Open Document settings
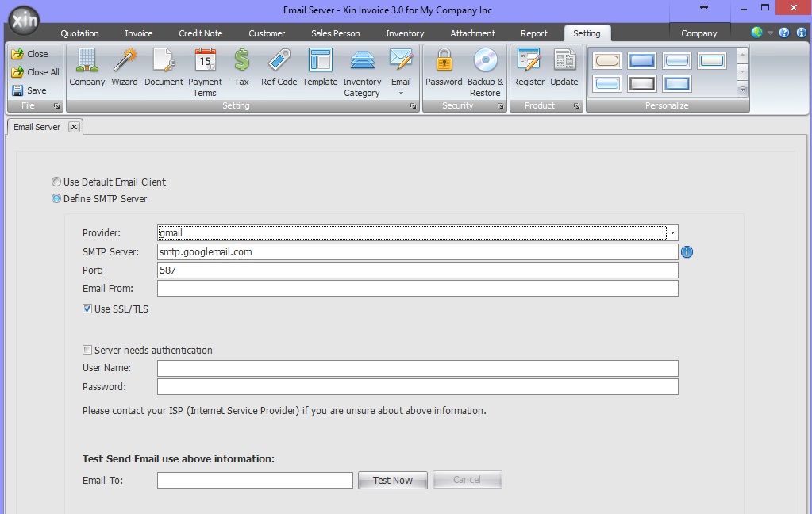 [164, 67]
